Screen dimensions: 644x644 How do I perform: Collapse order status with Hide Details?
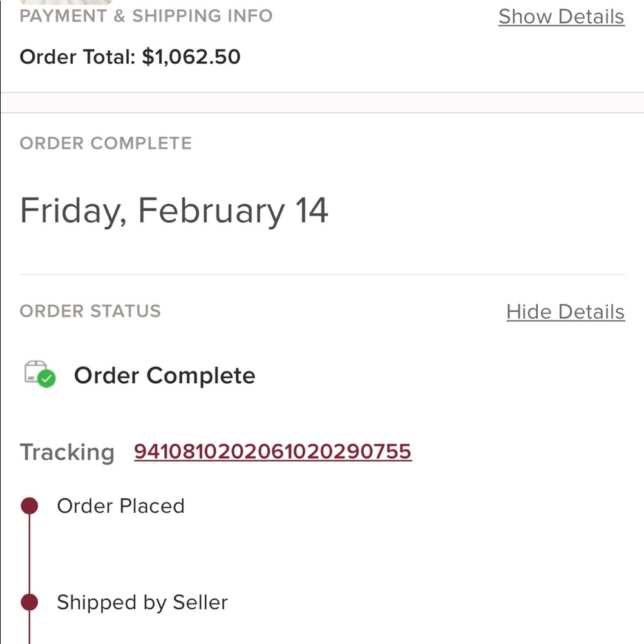point(565,312)
